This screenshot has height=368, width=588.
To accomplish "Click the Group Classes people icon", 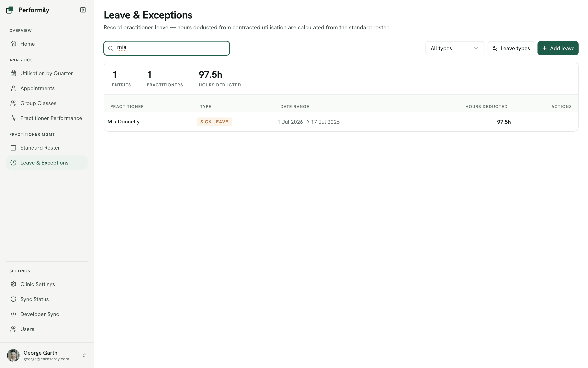I will [13, 103].
